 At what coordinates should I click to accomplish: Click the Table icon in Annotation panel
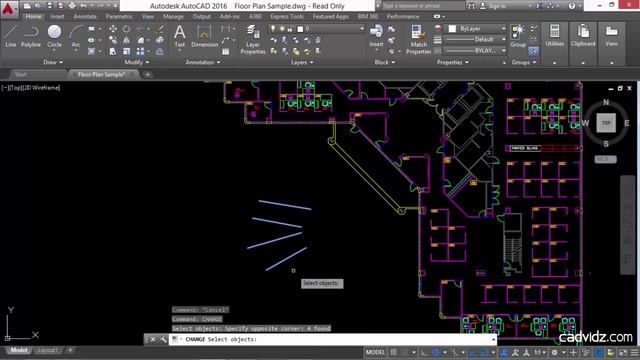(225, 51)
